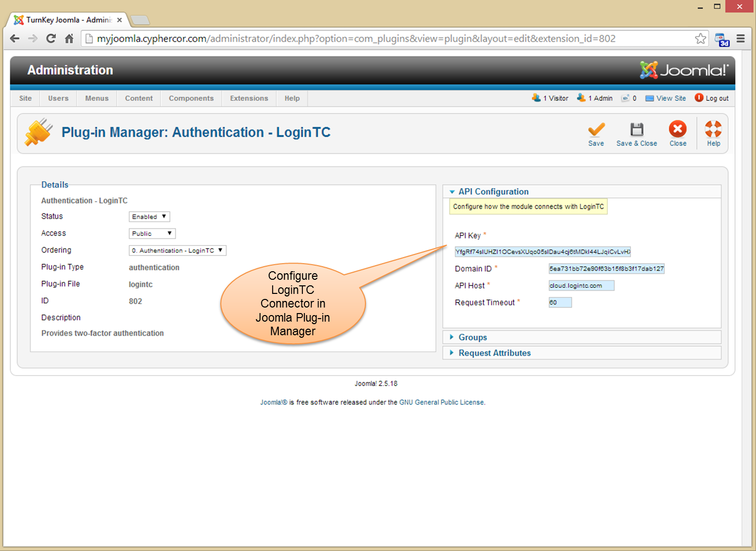Viewport: 756px width, 551px height.
Task: Click the browser vertical scrollbar
Action: pos(747,297)
